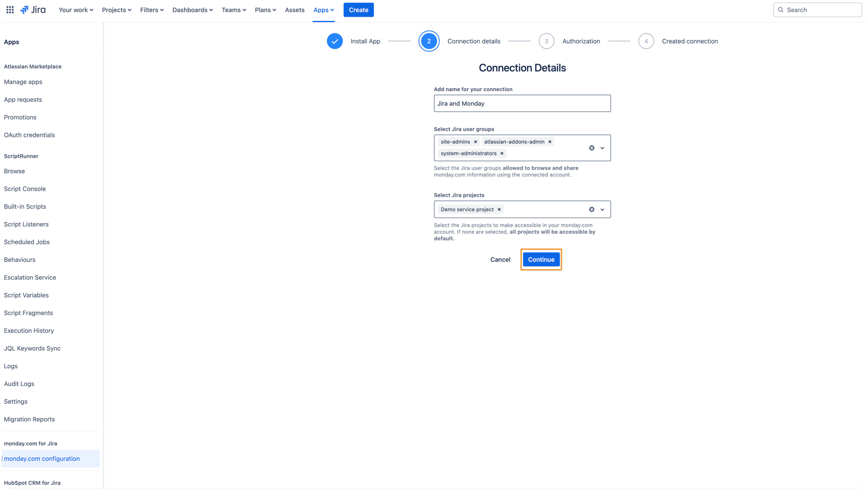Open Audit Logs
Viewport: 868px width, 490px height.
pos(19,383)
